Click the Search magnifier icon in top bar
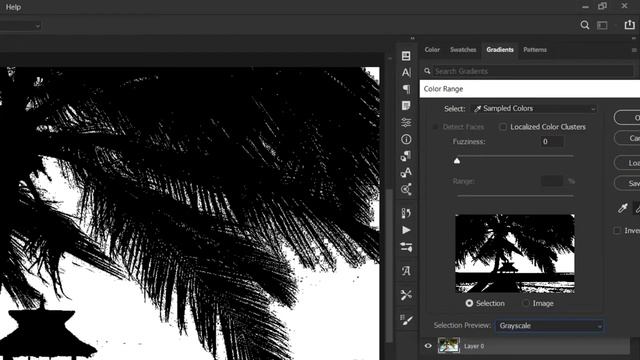This screenshot has height=360, width=640. 585,25
